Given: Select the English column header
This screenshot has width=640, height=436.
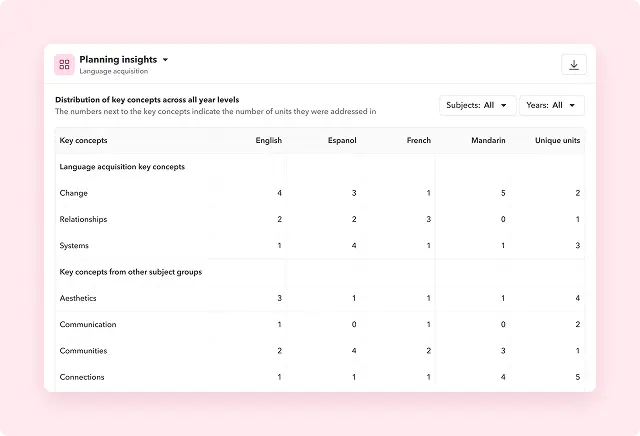Looking at the screenshot, I should point(268,141).
